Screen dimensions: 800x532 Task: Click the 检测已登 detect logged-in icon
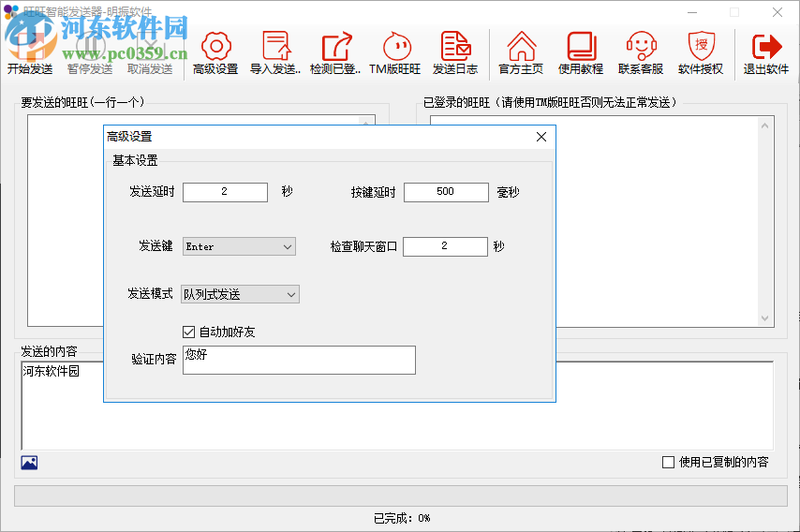click(x=336, y=46)
